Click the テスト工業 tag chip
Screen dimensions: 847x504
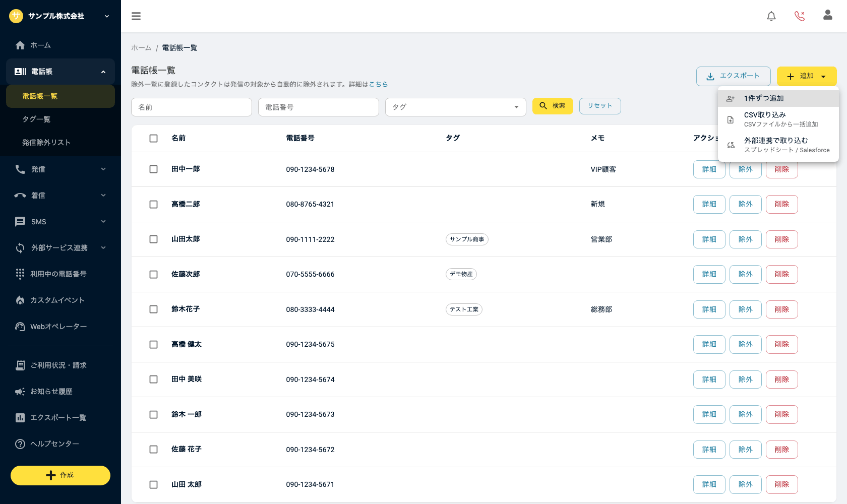[x=464, y=309]
